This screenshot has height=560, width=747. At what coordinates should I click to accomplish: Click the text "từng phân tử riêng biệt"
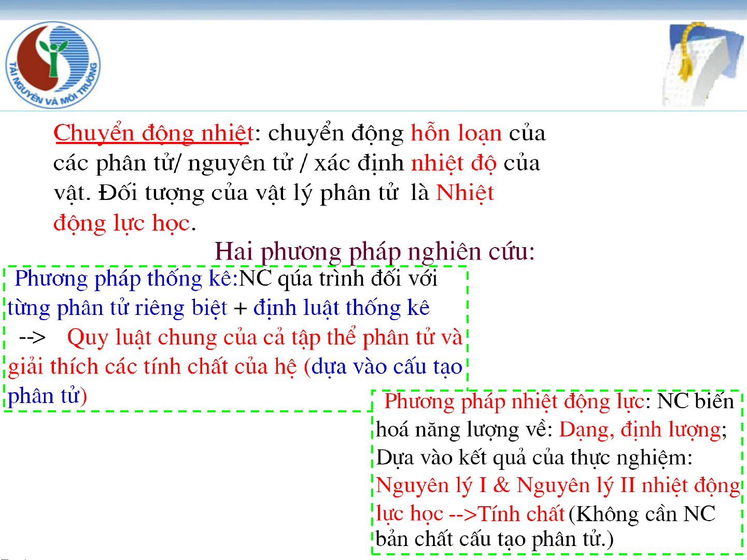pyautogui.click(x=117, y=308)
